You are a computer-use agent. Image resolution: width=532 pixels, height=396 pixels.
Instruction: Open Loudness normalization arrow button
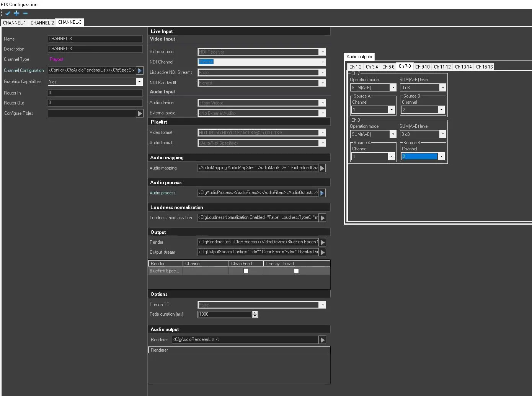coord(322,218)
